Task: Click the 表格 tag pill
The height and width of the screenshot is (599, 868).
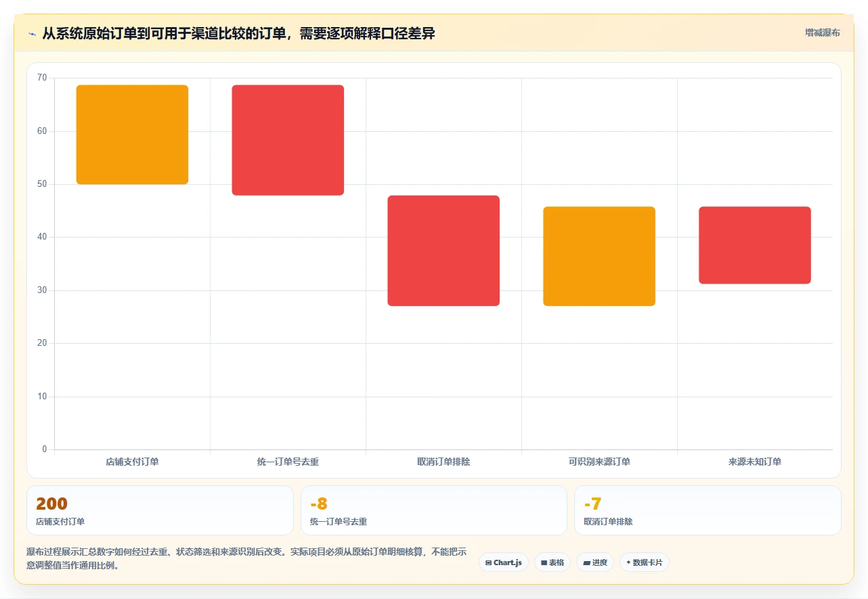Action: coord(552,562)
